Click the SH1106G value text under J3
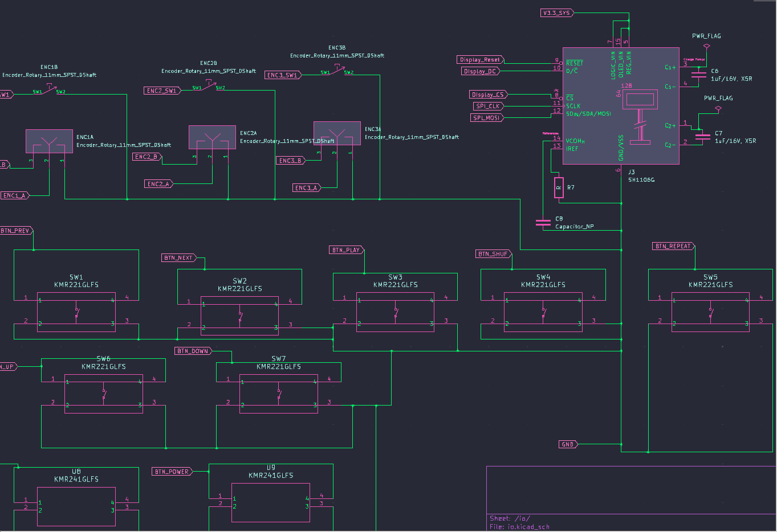The width and height of the screenshot is (777, 532). tap(641, 180)
